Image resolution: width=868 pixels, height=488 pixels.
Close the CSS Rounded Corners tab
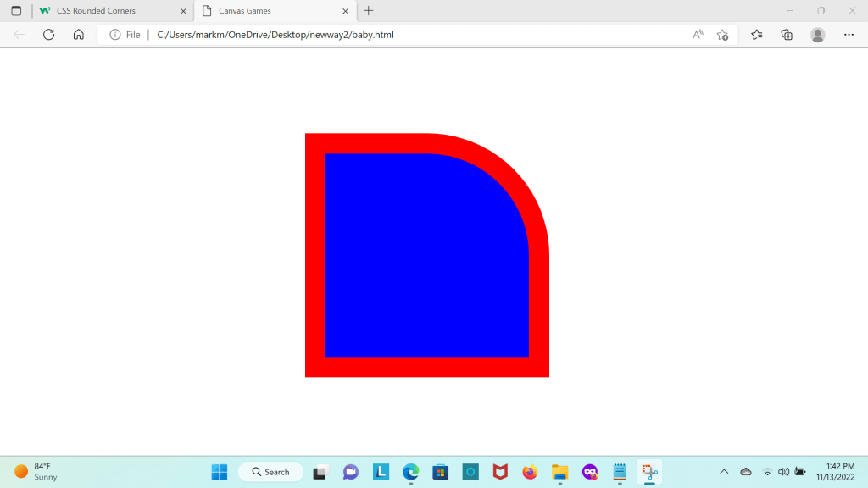pos(183,11)
